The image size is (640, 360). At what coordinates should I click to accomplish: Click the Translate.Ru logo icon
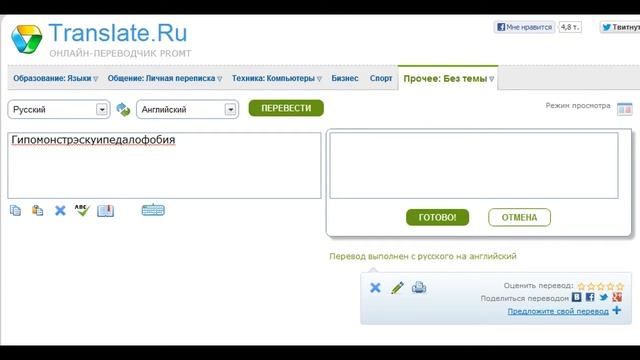coord(27,39)
